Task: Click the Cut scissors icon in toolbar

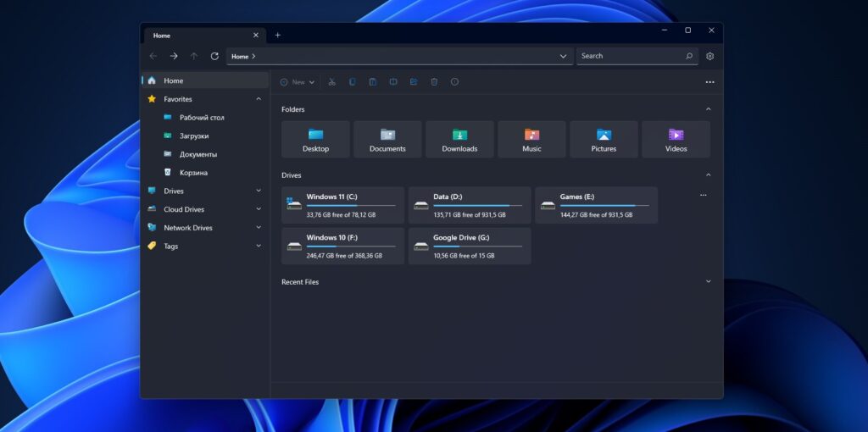Action: 332,82
